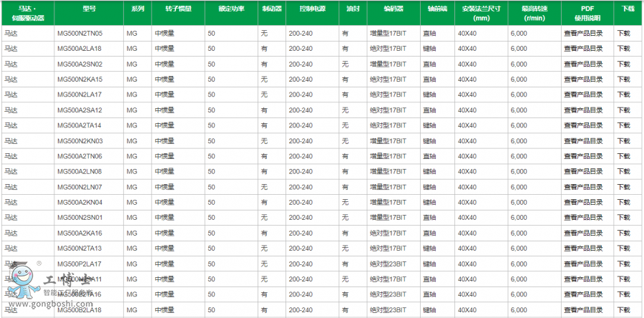Screen dimensions: 644x318
Task: Download the MG500N2LA17 manual
Action: [x=623, y=95]
